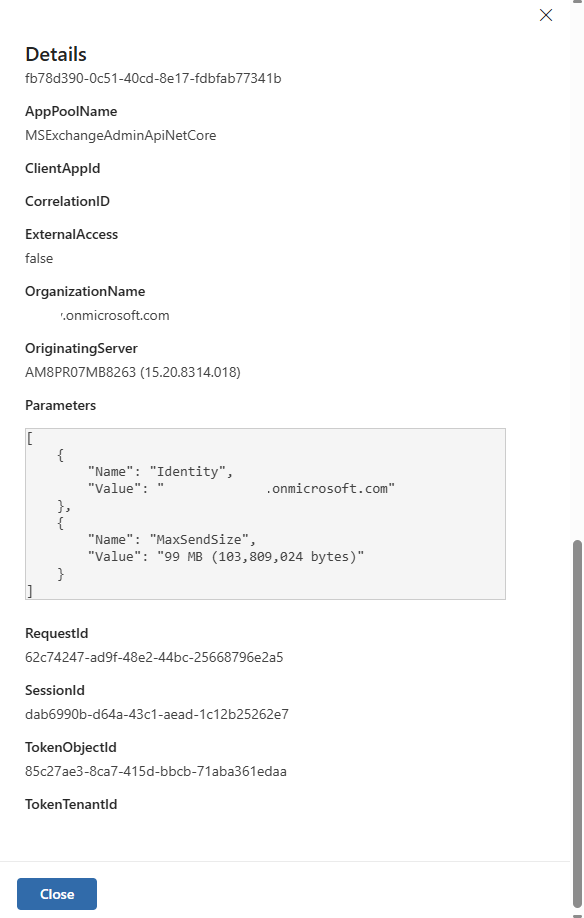Select the CorrelationID label
584x918 pixels.
tap(67, 201)
